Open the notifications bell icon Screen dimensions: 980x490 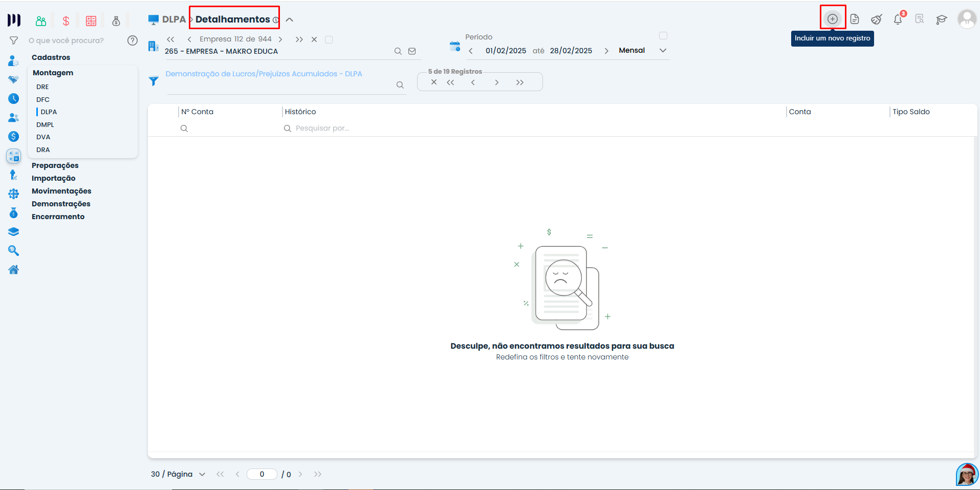tap(898, 19)
